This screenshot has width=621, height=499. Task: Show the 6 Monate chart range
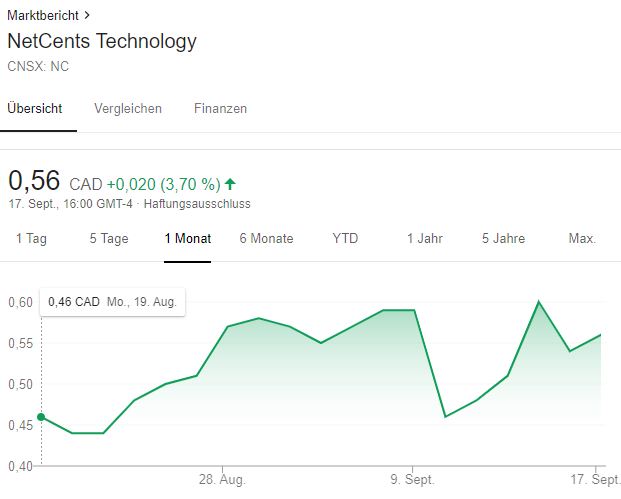266,239
